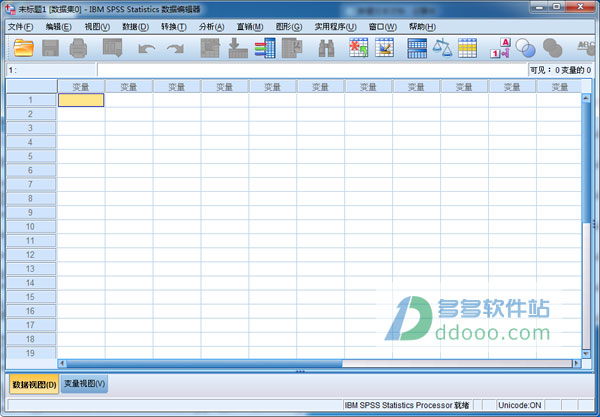Open the 数据(D) menu
600x417 pixels.
[x=135, y=27]
